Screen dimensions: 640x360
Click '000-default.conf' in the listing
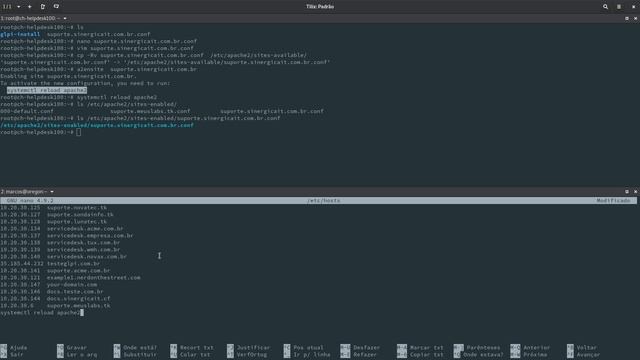pos(27,111)
